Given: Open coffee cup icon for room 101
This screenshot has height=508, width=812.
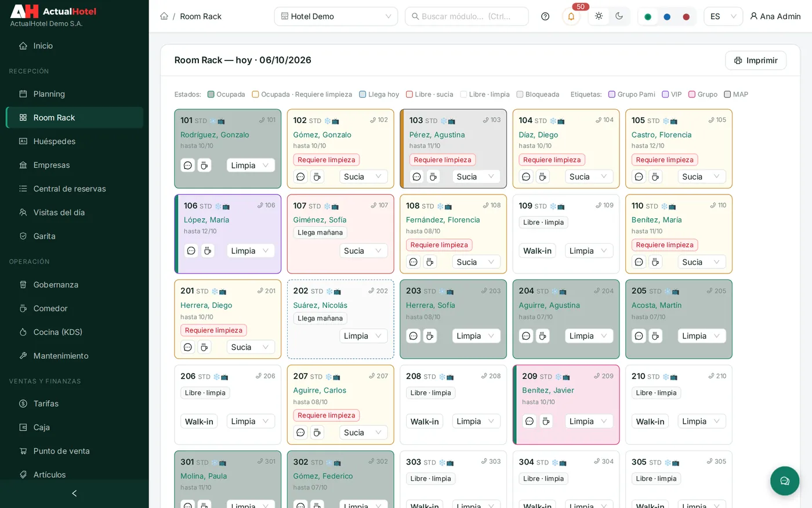Looking at the screenshot, I should coord(204,165).
